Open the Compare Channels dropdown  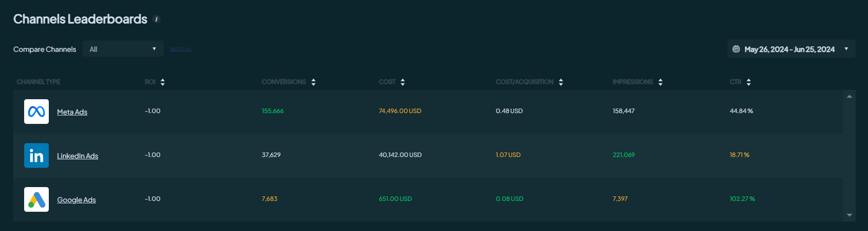point(123,49)
